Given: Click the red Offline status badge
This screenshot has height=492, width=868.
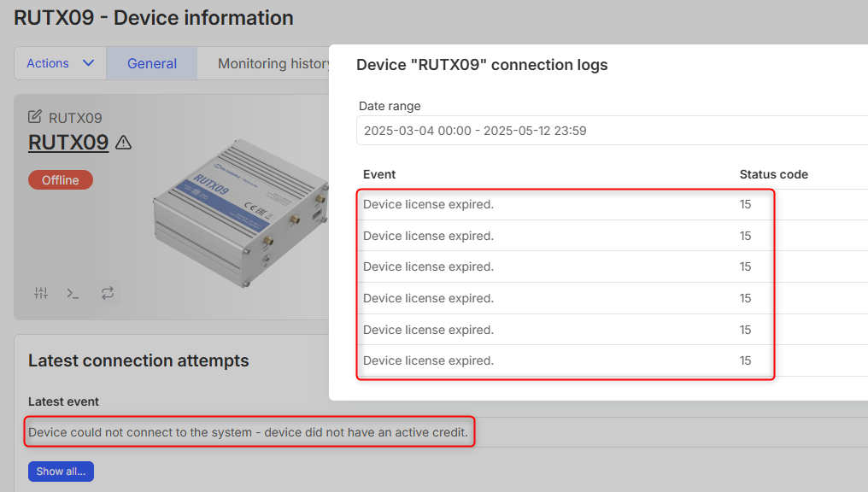Looking at the screenshot, I should pyautogui.click(x=61, y=180).
